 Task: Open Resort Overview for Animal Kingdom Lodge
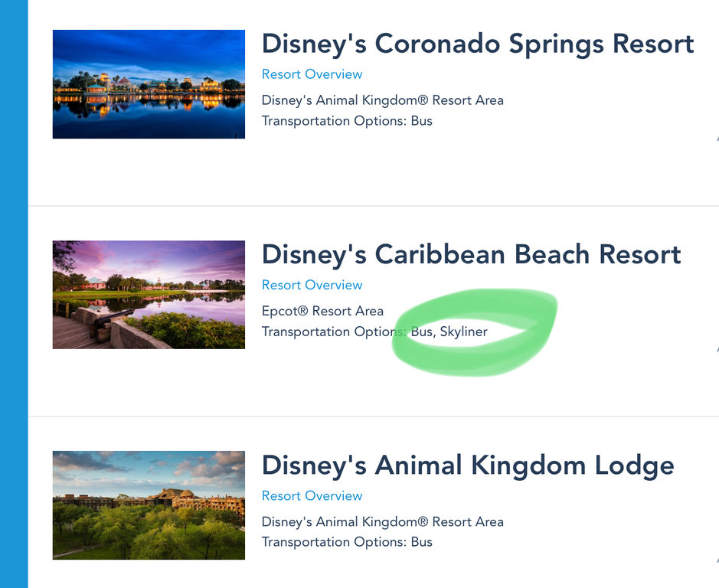312,495
